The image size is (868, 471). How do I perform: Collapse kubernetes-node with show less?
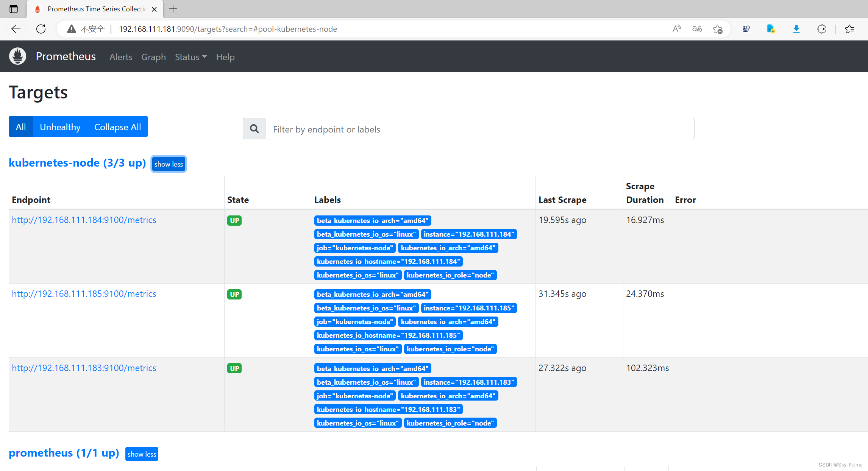[169, 164]
